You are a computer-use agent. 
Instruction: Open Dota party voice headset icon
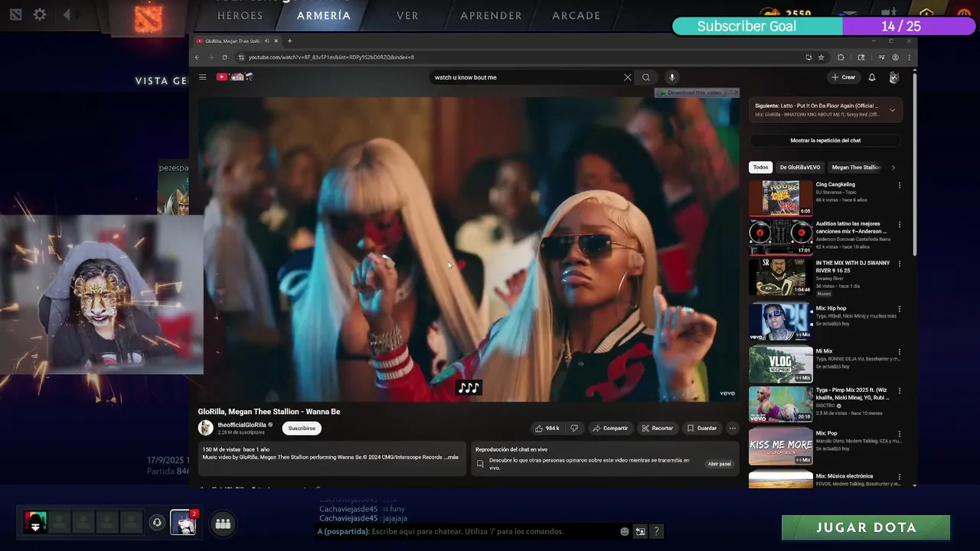(157, 523)
